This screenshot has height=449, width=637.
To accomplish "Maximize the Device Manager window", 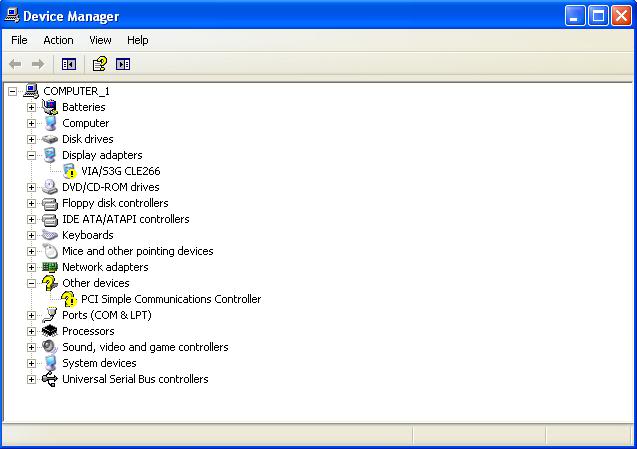I will tap(598, 16).
